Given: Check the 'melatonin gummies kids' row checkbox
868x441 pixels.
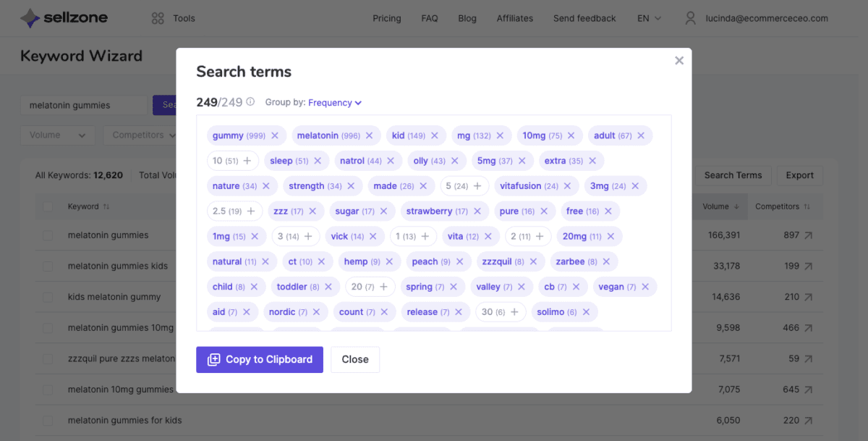Looking at the screenshot, I should click(48, 266).
